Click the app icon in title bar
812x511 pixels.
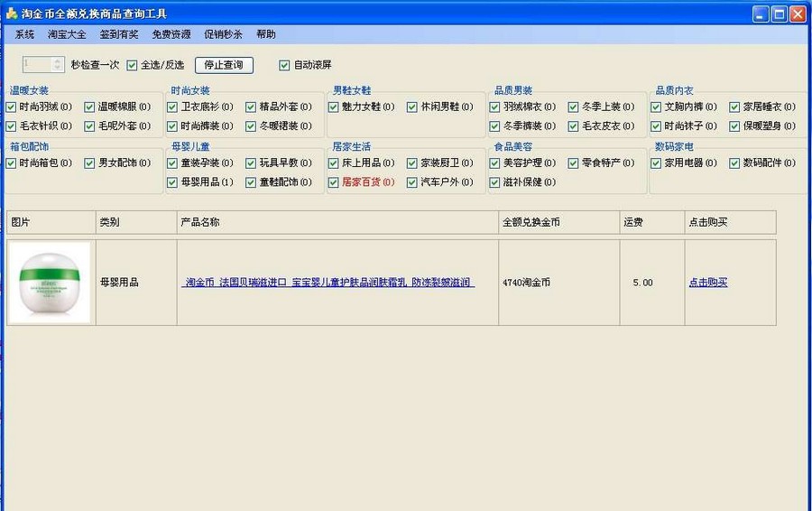tap(11, 14)
